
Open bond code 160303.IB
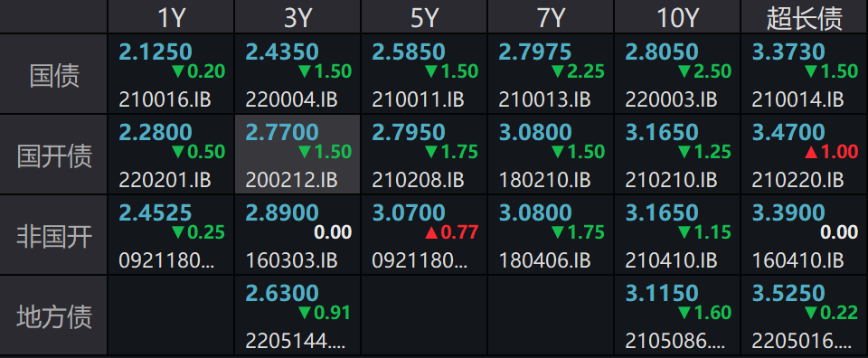coord(291,260)
